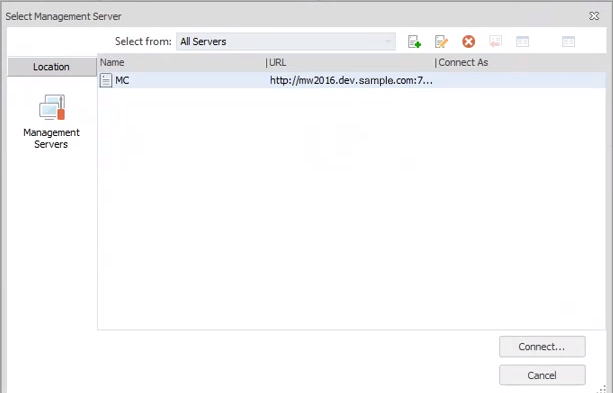Click the Connect As column header
Viewport: 613px width, 393px height.
[x=463, y=63]
